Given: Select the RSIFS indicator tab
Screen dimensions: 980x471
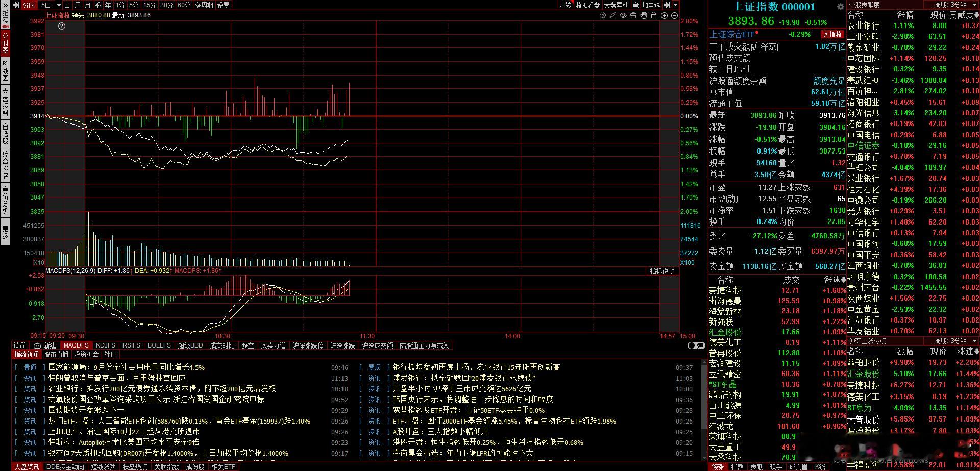Looking at the screenshot, I should click(x=131, y=345).
